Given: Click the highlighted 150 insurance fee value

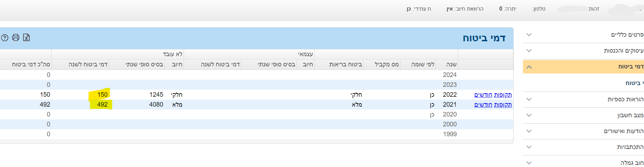Looking at the screenshot, I should [x=102, y=95].
